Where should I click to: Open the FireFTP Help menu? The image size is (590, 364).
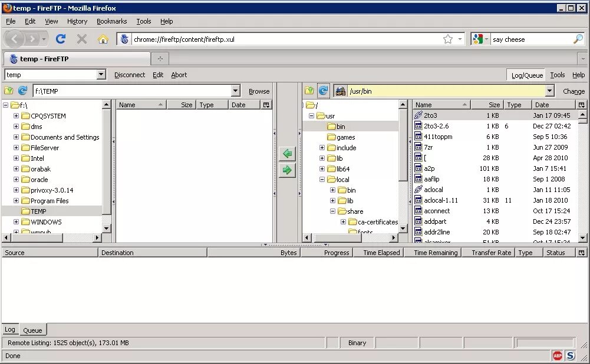click(x=578, y=75)
